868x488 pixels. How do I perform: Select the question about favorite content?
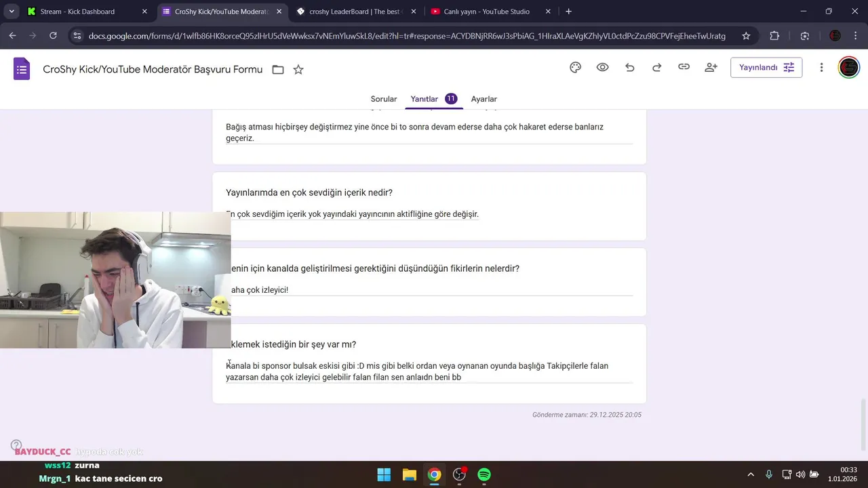click(309, 192)
